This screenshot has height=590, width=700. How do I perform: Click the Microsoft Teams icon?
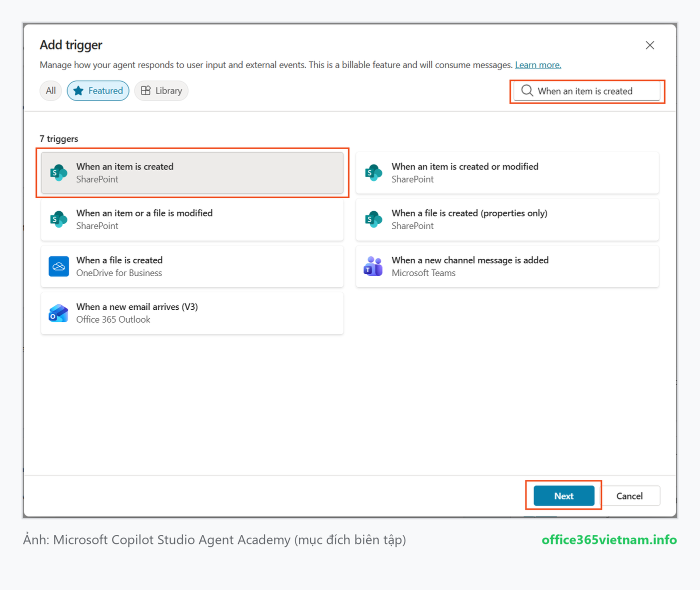click(x=373, y=266)
